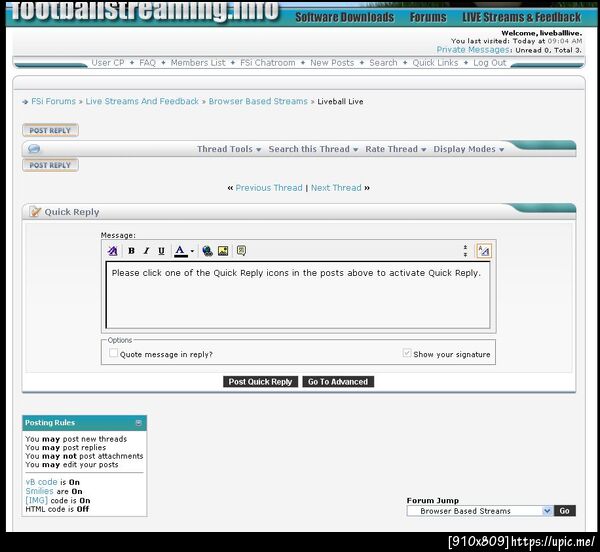600x552 pixels.
Task: Open FAQ in navigation bar
Action: (x=148, y=63)
